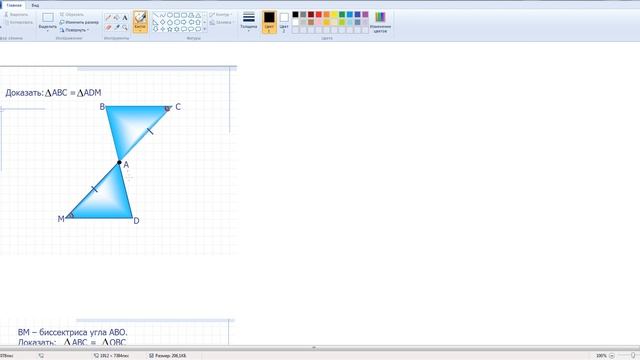The image size is (640, 360).
Task: Click the Crop (Обрезать) button
Action: click(72, 15)
